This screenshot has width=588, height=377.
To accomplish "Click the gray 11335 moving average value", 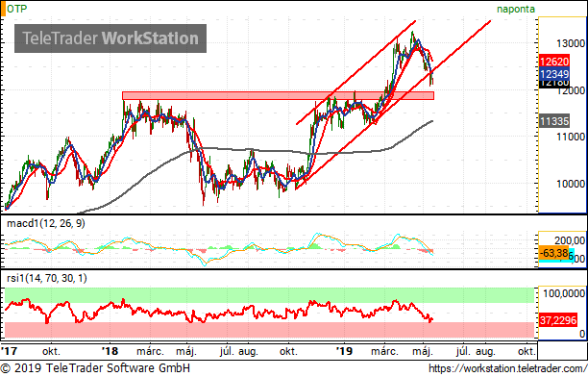I will coord(554,121).
